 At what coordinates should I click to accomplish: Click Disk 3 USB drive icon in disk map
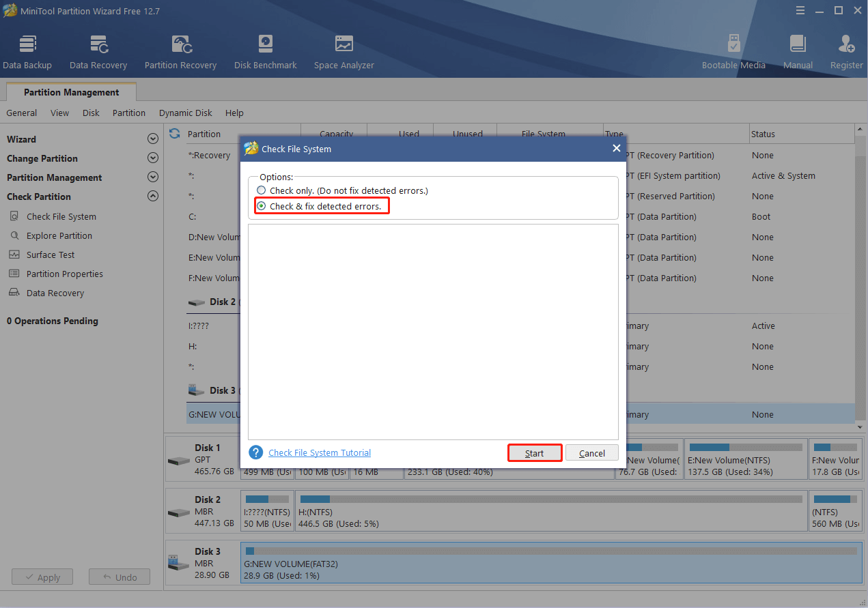pos(179,563)
